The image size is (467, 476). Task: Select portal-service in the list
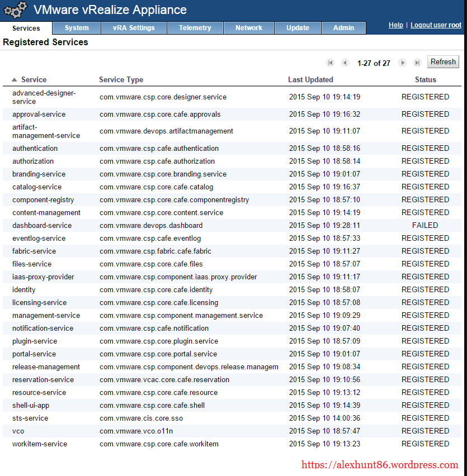34,354
